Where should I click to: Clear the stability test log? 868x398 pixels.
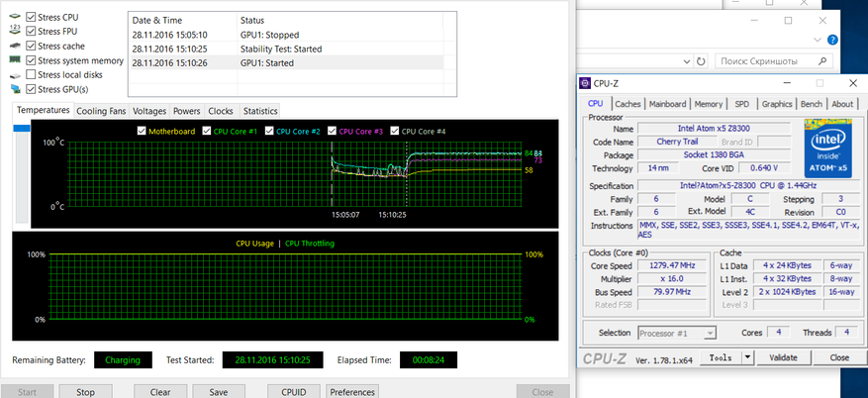click(160, 391)
